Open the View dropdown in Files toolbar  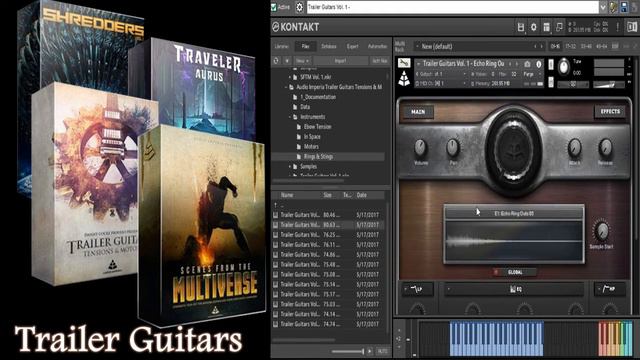click(302, 61)
